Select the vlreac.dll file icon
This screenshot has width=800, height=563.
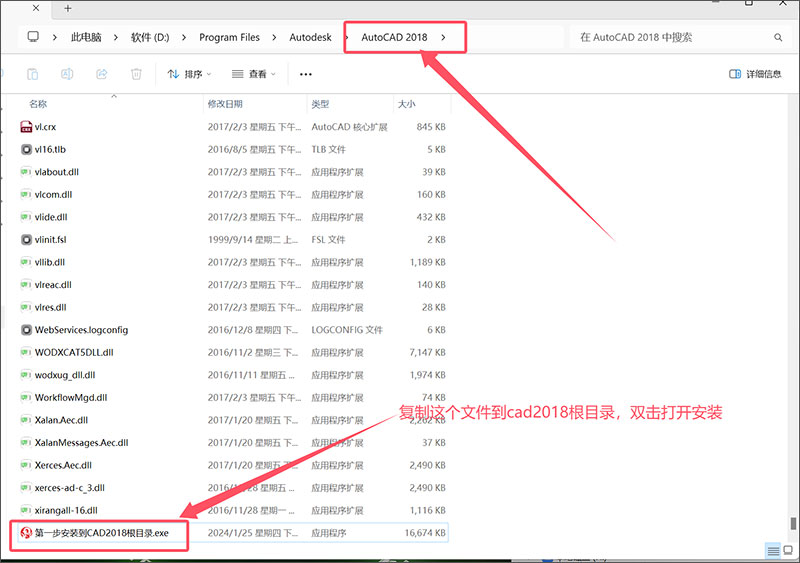point(26,285)
